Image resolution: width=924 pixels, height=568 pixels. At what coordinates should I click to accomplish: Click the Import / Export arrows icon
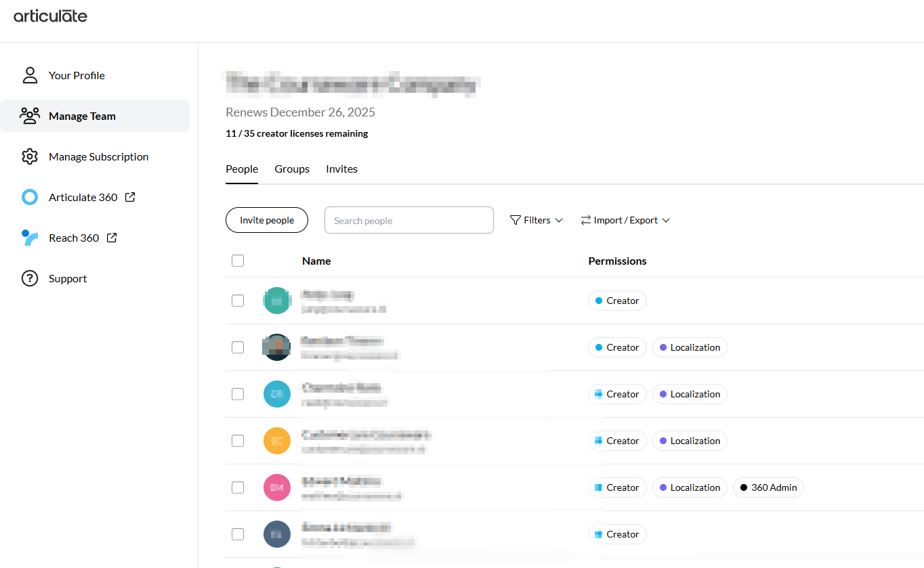click(x=586, y=220)
